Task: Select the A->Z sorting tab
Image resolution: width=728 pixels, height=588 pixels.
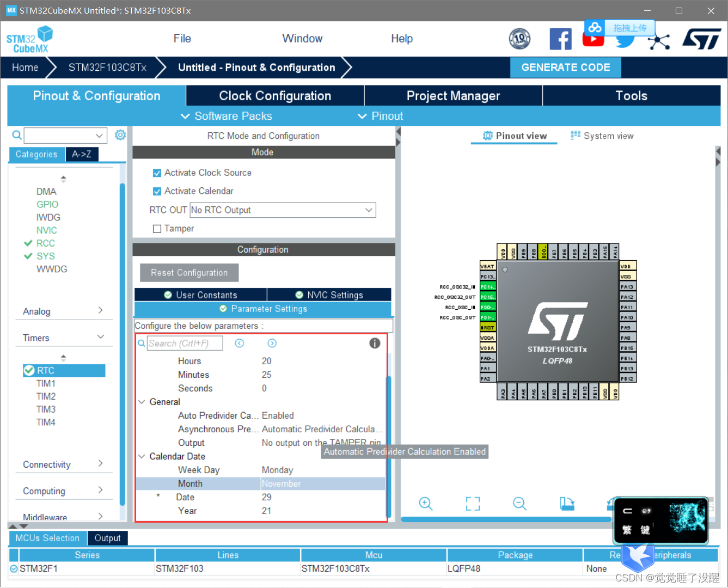Action: click(82, 154)
